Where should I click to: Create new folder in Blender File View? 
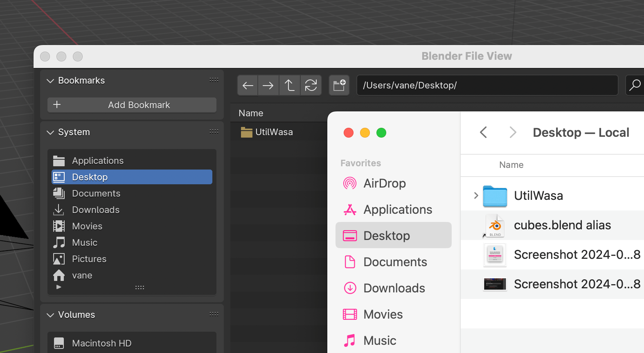[339, 85]
